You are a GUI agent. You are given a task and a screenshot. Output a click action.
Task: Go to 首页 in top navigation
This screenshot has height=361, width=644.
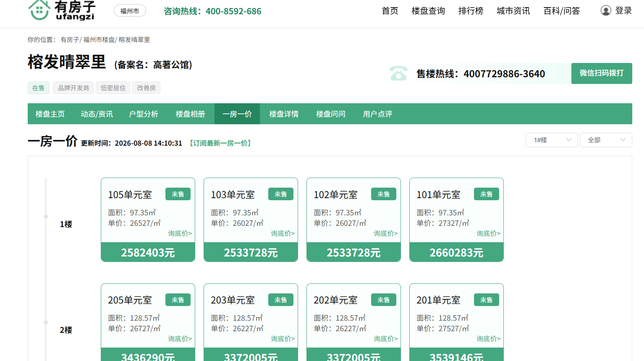click(x=390, y=11)
